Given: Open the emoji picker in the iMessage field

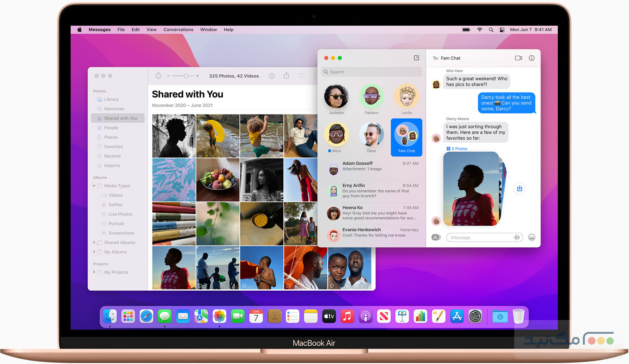Looking at the screenshot, I should [x=531, y=237].
